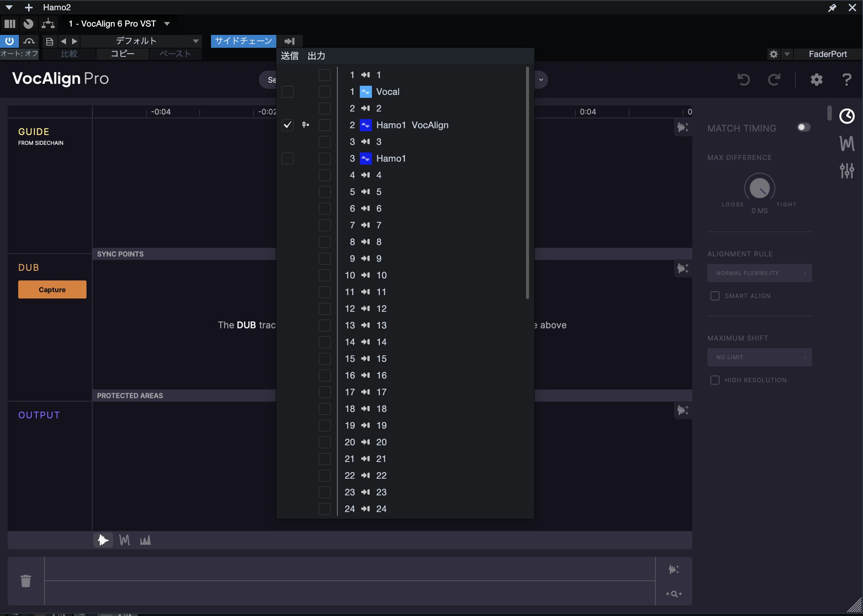This screenshot has width=863, height=616.
Task: Check send box for Hamo1 track
Action: tap(288, 159)
